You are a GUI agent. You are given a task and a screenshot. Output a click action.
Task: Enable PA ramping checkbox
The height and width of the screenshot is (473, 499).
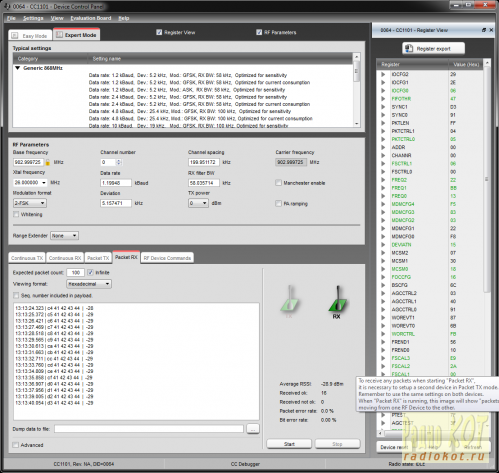[x=278, y=203]
